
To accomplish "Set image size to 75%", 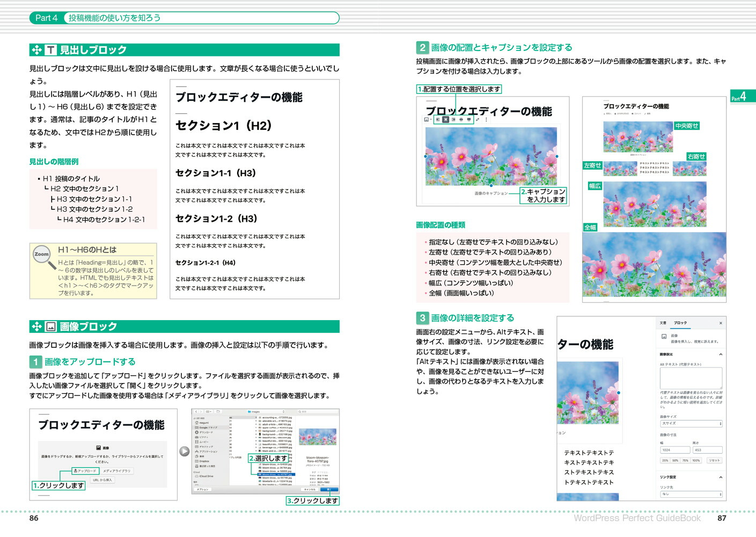I will click(685, 460).
